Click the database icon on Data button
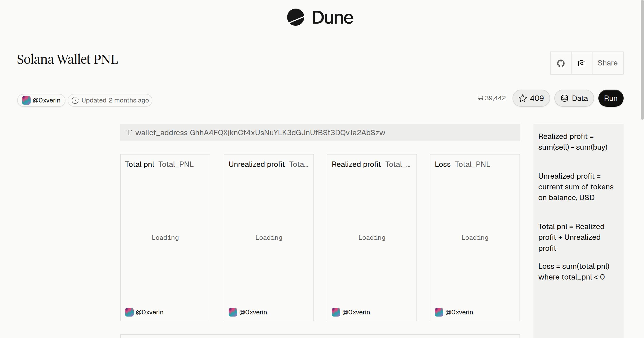The height and width of the screenshot is (338, 644). [x=565, y=98]
